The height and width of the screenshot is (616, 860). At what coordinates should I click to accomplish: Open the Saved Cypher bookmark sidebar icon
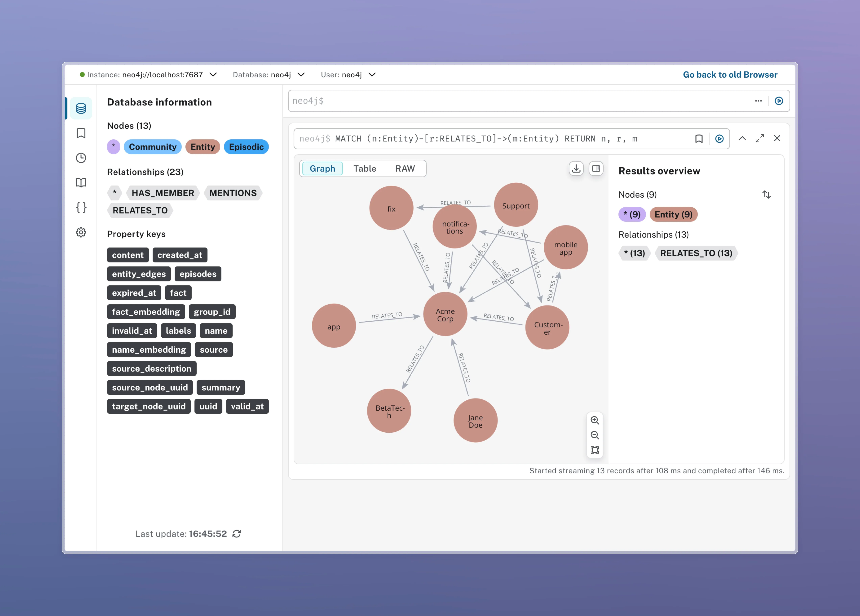pos(81,133)
